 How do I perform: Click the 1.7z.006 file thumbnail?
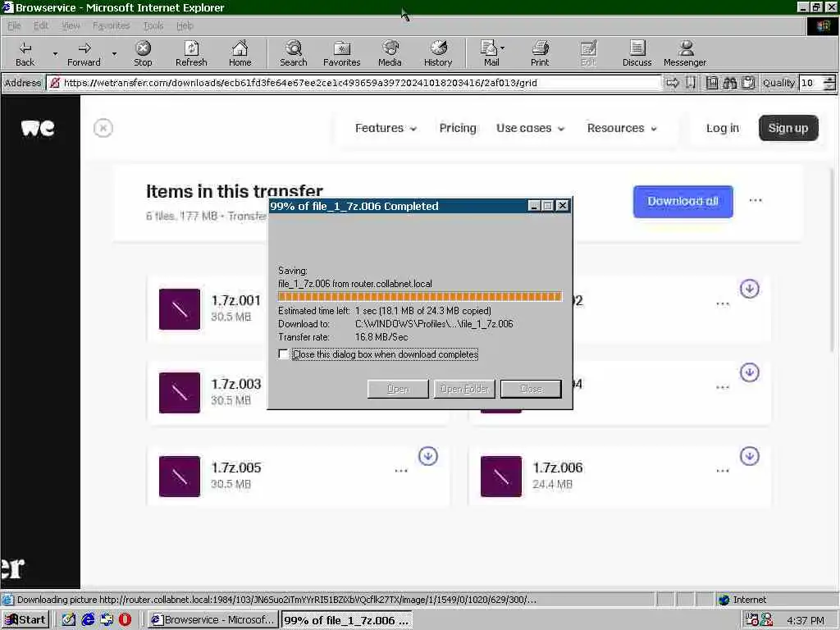click(501, 477)
